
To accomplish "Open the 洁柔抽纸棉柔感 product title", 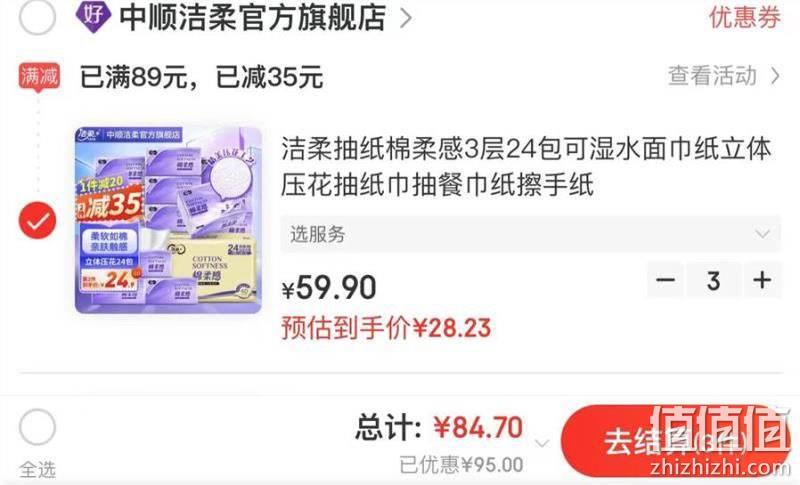I will pos(526,167).
